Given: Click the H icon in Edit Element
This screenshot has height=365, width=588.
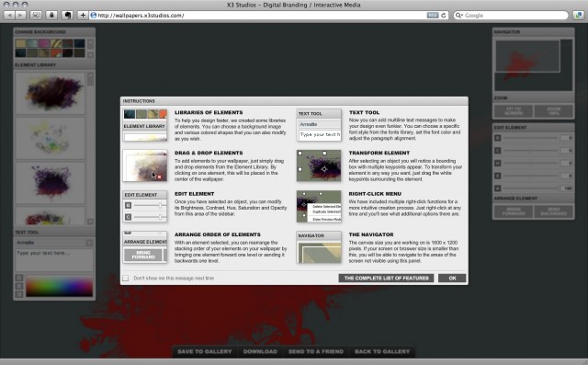Looking at the screenshot, I should pos(498,163).
